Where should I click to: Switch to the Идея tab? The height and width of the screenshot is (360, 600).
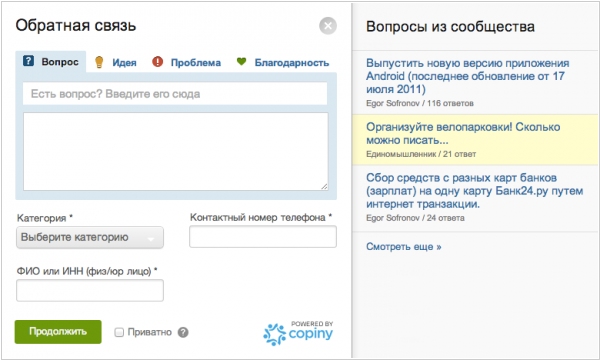click(x=124, y=62)
